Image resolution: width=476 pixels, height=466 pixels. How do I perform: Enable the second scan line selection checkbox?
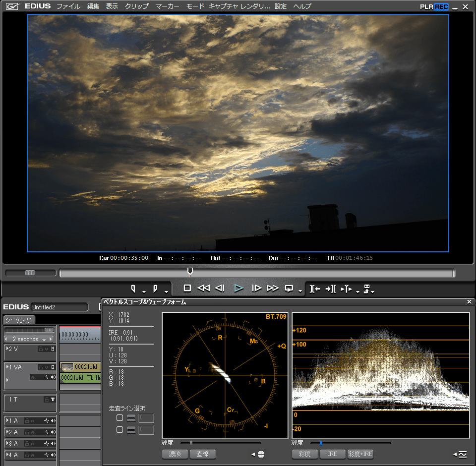[x=119, y=430]
